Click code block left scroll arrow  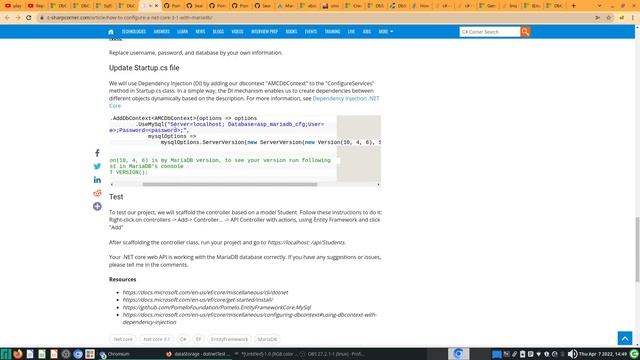tap(112, 184)
